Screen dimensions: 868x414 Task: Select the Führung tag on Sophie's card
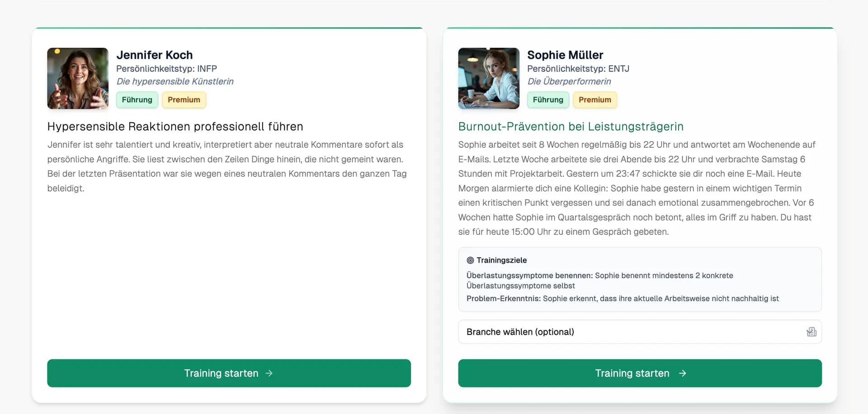click(x=548, y=100)
